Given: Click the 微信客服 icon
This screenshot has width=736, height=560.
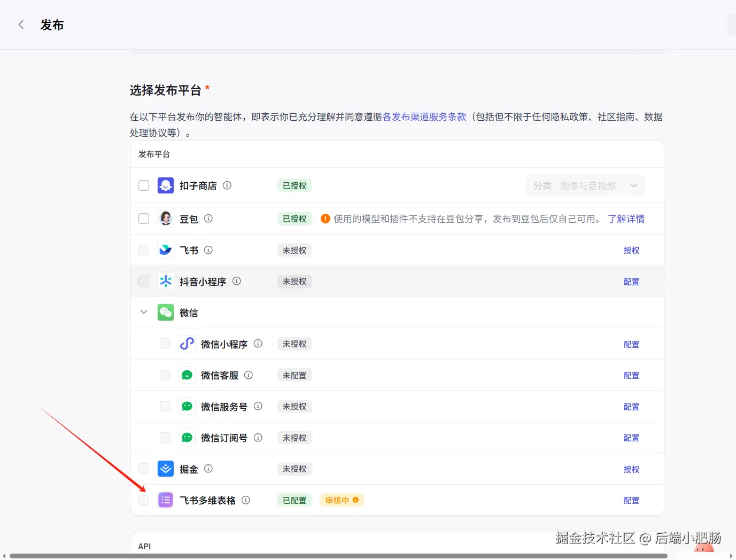Looking at the screenshot, I should pyautogui.click(x=187, y=375).
